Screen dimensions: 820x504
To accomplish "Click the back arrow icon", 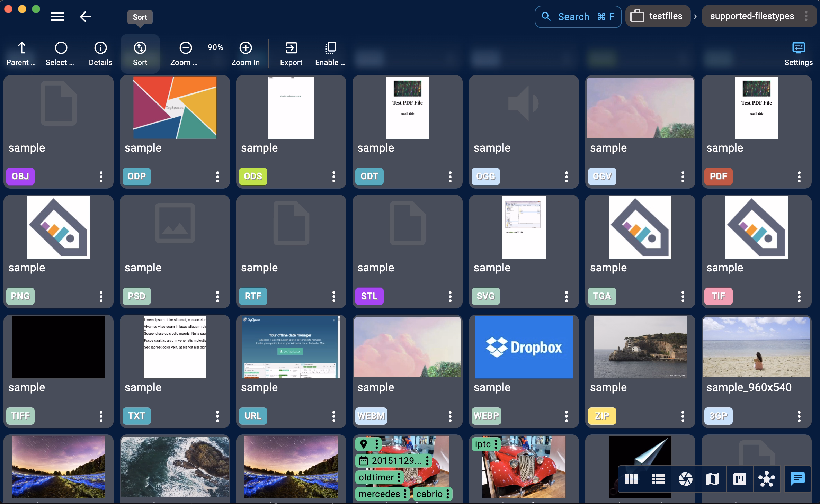I will [85, 17].
